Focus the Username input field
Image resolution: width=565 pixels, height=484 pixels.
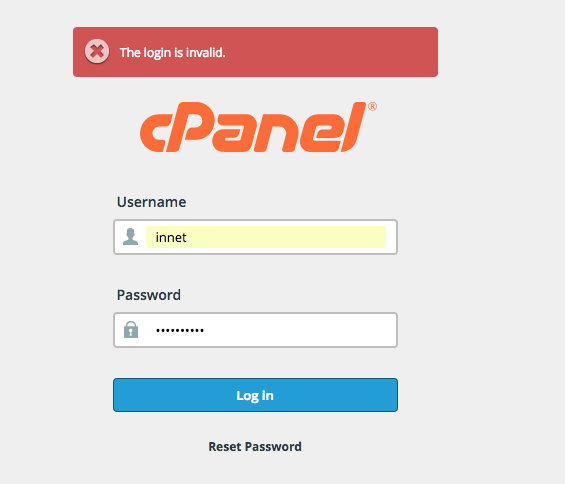pos(255,237)
